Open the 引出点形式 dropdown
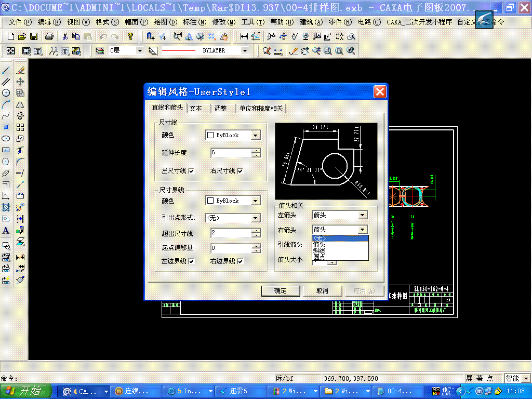The height and width of the screenshot is (399, 532). (256, 218)
